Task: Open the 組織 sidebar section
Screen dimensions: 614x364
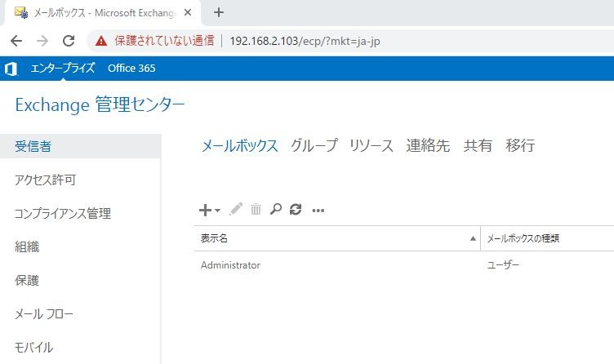Action: click(x=27, y=246)
